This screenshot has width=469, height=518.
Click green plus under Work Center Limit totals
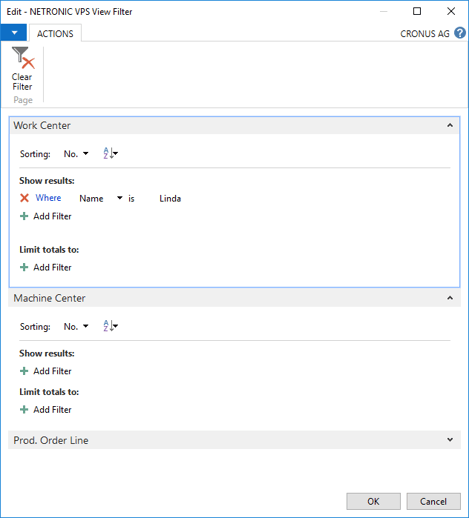point(24,267)
